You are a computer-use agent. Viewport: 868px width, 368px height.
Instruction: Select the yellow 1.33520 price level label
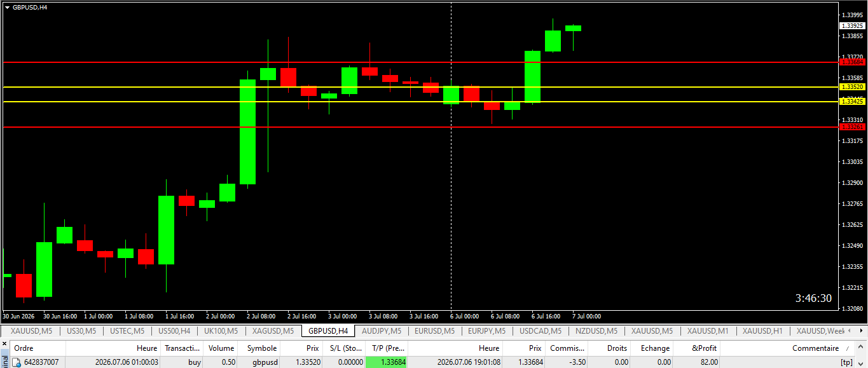(852, 86)
